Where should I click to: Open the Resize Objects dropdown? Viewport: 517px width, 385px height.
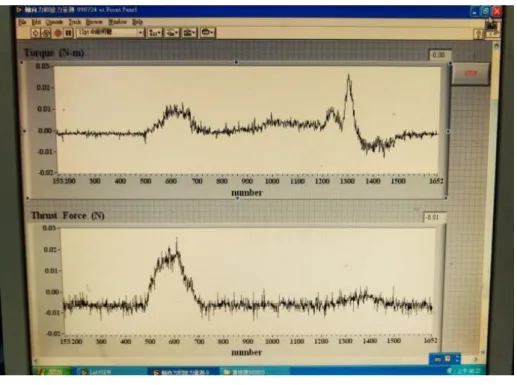click(189, 33)
